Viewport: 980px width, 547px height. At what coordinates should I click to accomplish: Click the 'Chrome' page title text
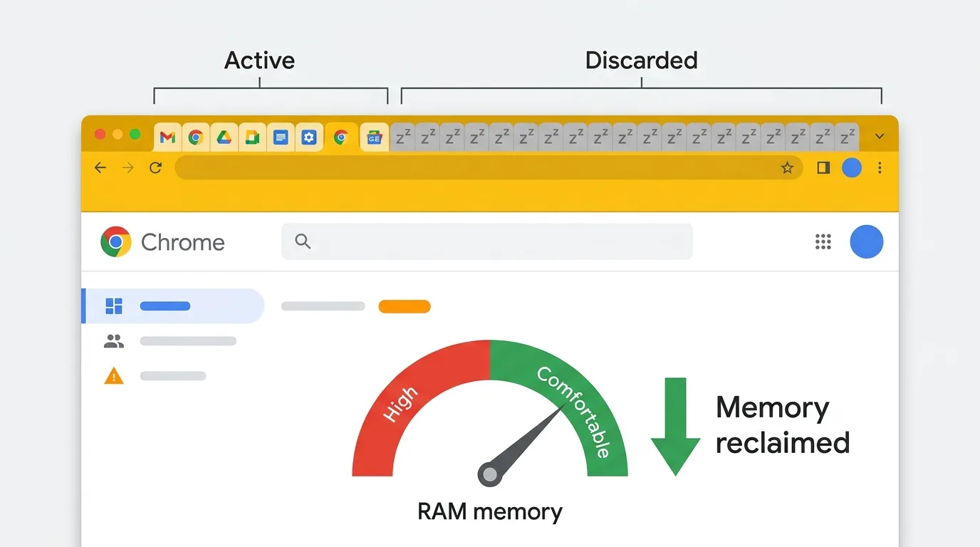pos(183,242)
